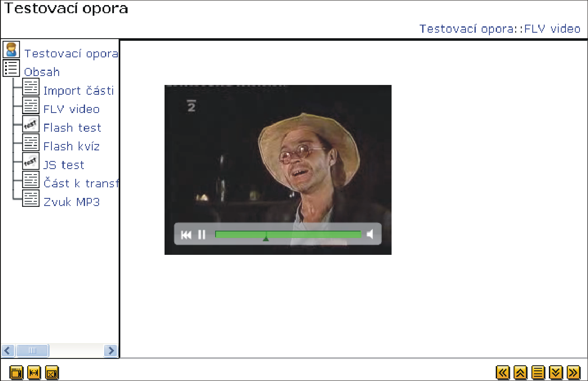Screen dimensions: 588x381
Task: Click the test icon next to JS test
Action: tap(31, 161)
